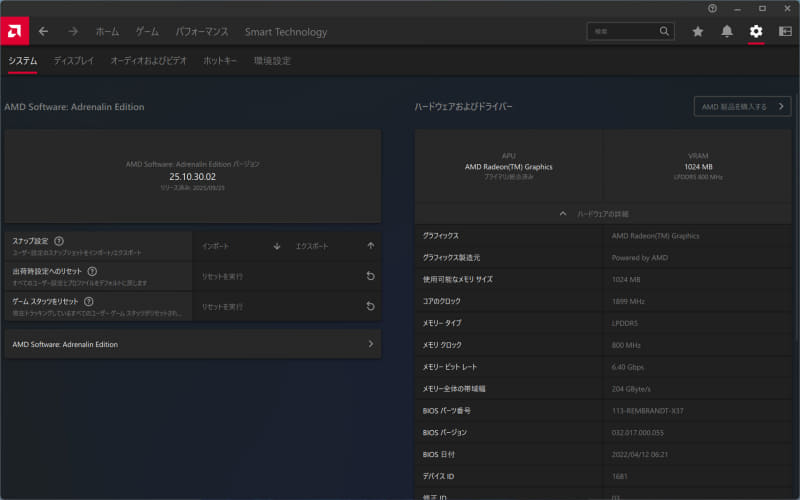
Task: Collapse the ハードウェアの詳細 section
Action: (603, 214)
